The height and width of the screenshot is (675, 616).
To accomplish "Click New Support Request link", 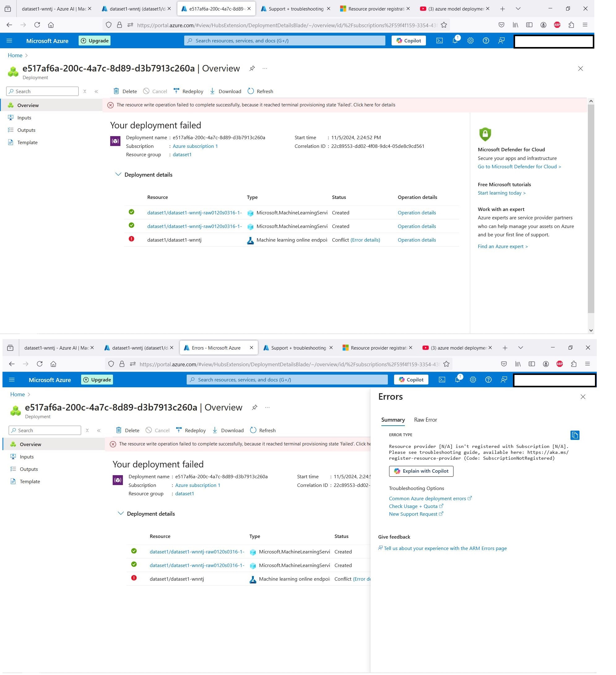I will point(413,514).
